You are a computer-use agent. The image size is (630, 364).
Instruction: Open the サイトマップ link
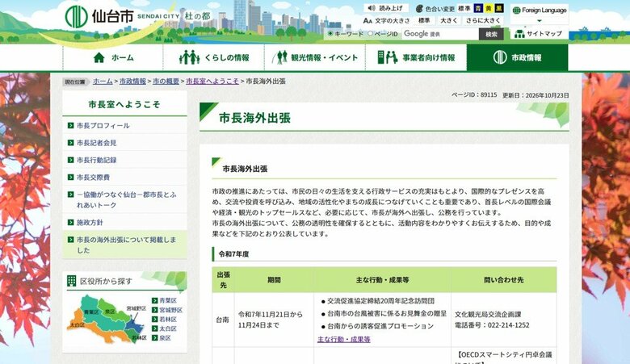click(x=540, y=34)
